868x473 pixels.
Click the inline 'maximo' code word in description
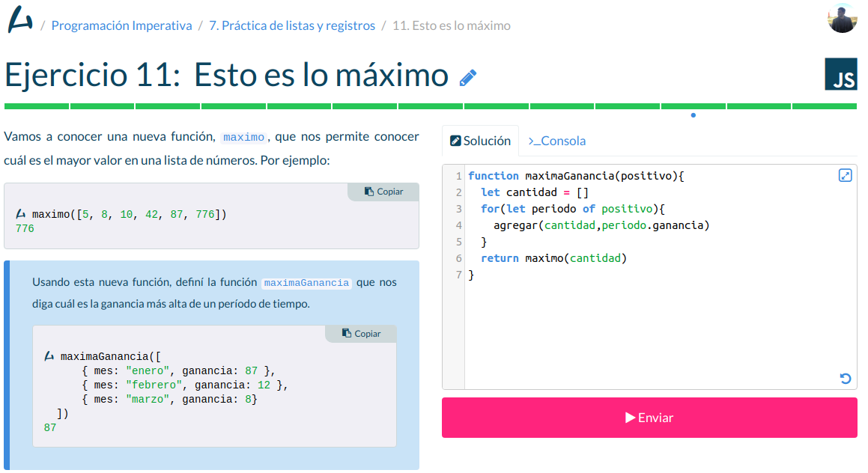pyautogui.click(x=243, y=137)
